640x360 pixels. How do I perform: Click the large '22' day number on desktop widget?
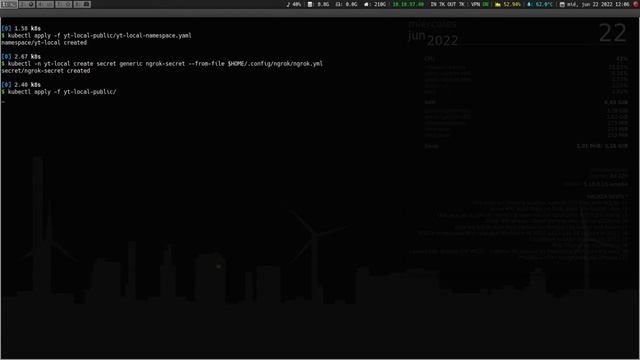613,33
